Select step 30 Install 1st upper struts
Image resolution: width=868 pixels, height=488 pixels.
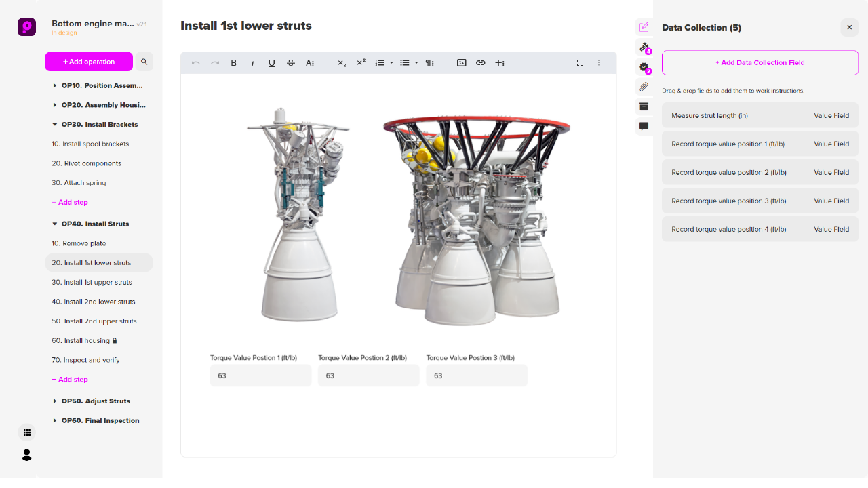91,282
